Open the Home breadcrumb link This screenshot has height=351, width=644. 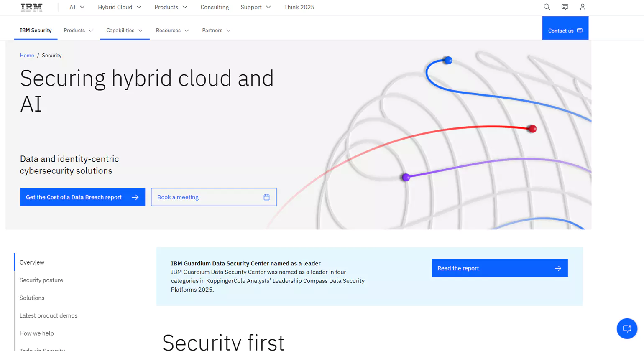click(27, 55)
